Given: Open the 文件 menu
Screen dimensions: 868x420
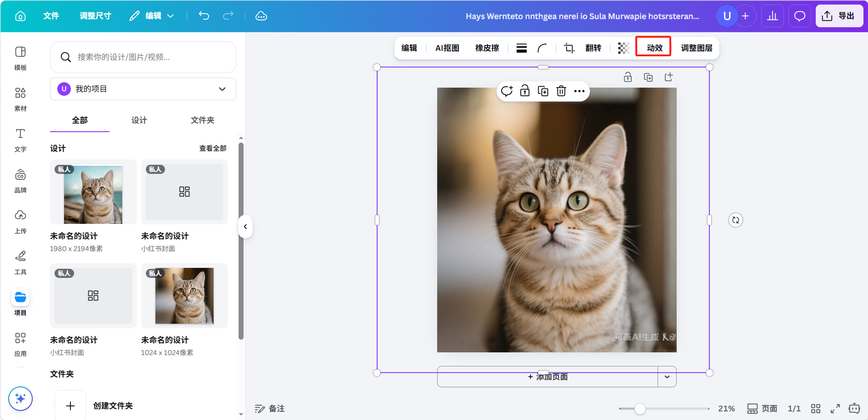Looking at the screenshot, I should click(51, 16).
